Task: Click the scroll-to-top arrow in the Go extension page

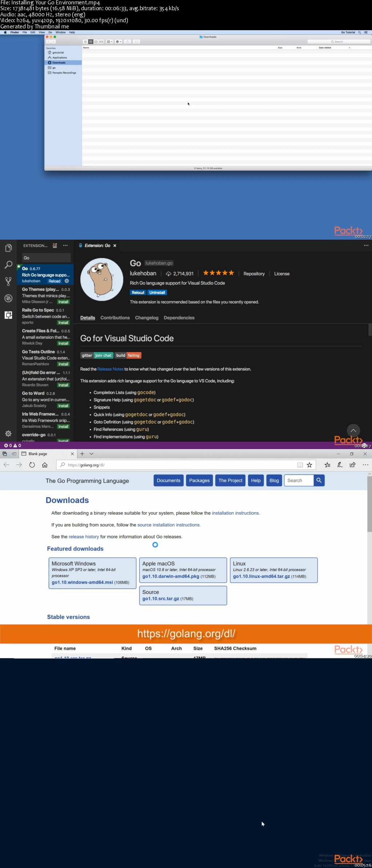Action: 353,431
